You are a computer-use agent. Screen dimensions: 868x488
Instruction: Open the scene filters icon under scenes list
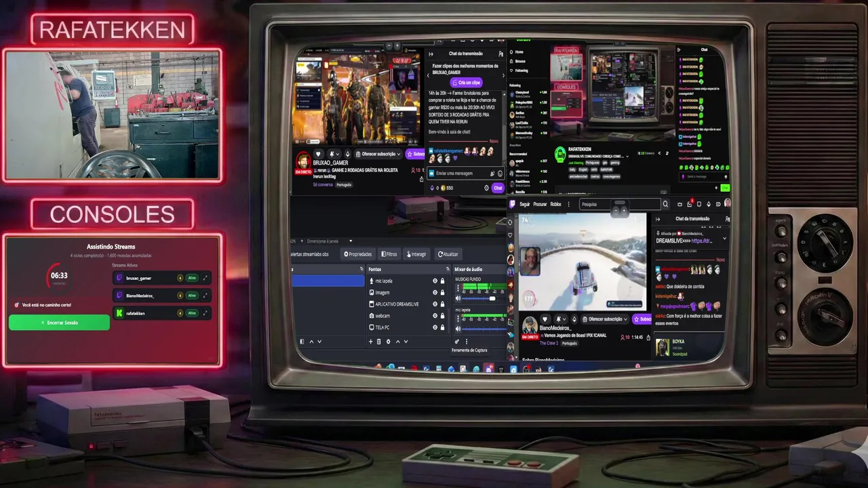point(302,342)
